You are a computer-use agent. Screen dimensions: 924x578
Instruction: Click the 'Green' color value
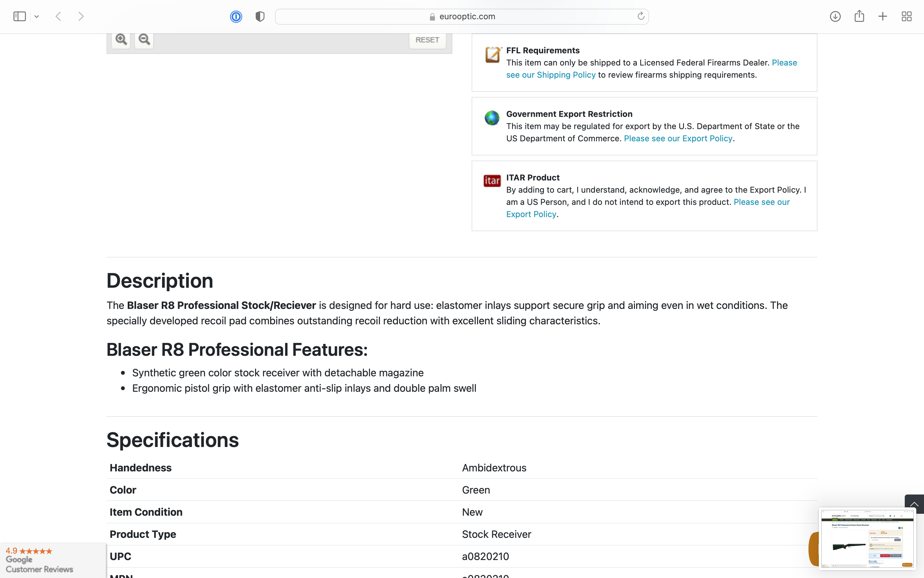[476, 490]
